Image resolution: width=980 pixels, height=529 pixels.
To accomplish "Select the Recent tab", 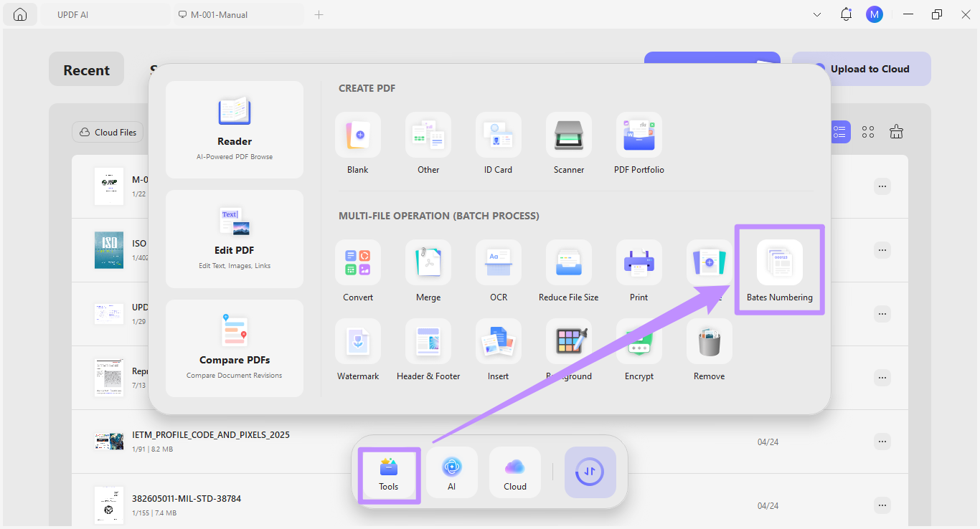I will 87,70.
